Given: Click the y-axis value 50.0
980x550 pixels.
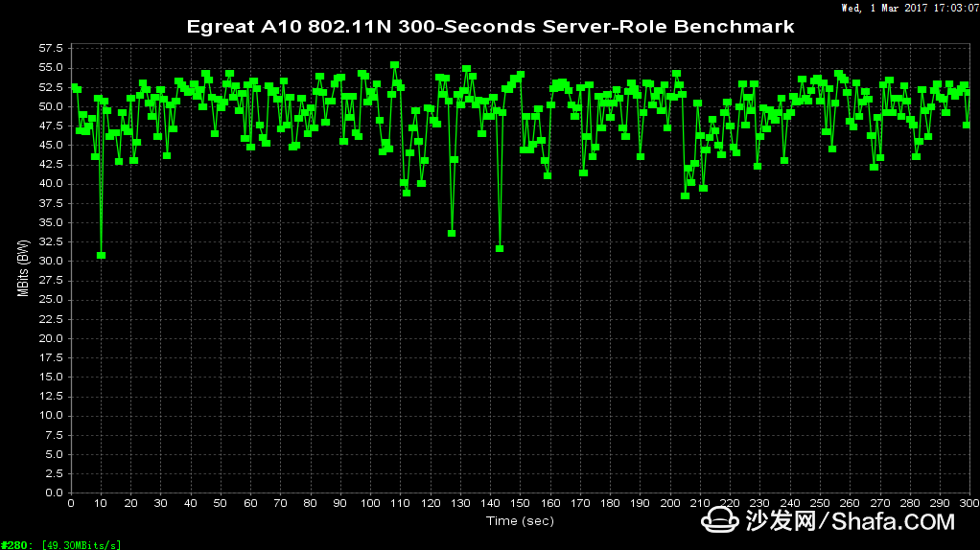Looking at the screenshot, I should click(x=51, y=106).
